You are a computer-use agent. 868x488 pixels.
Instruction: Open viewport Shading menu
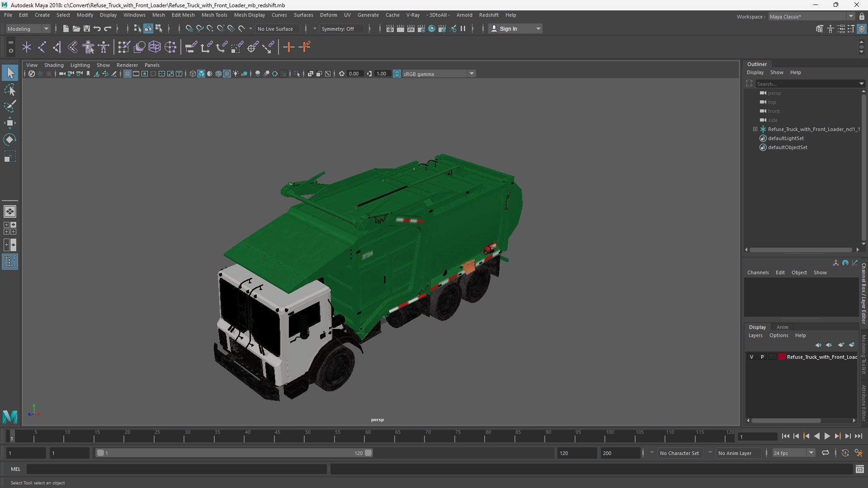[54, 65]
